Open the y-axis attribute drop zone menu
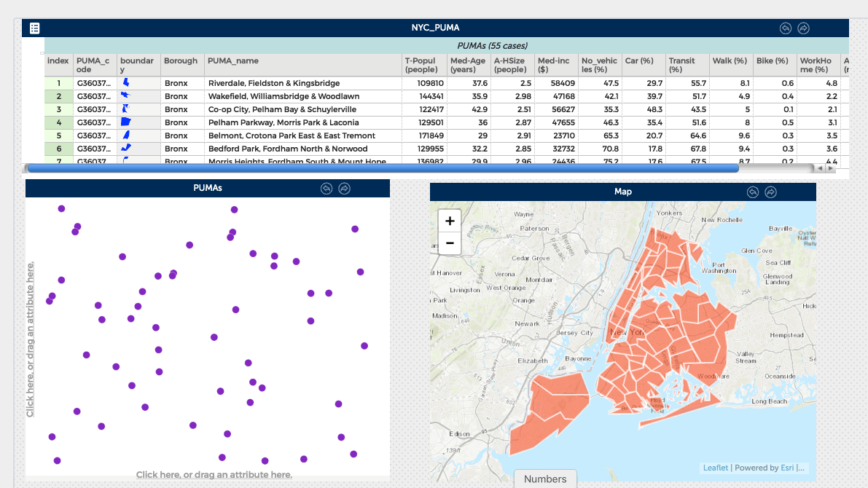 tap(31, 335)
